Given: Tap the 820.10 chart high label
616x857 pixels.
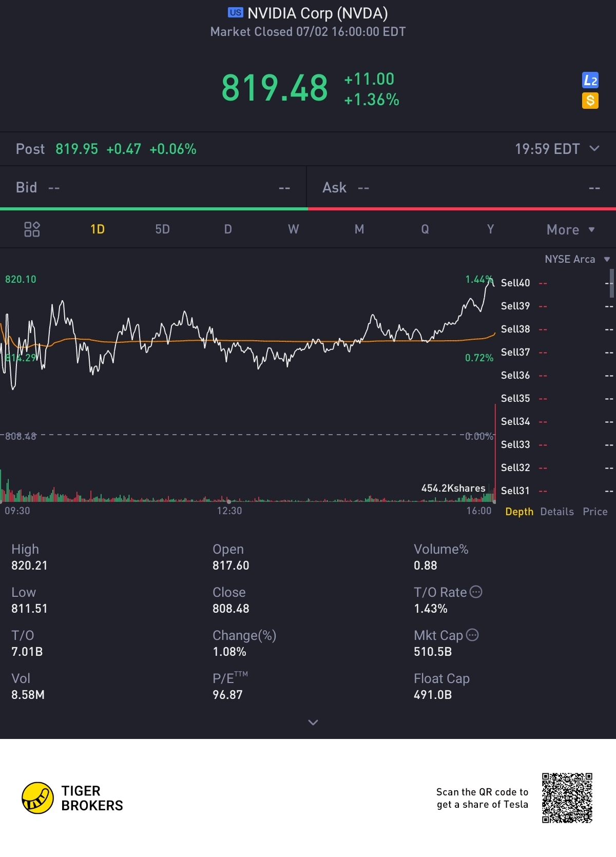Looking at the screenshot, I should tap(21, 279).
